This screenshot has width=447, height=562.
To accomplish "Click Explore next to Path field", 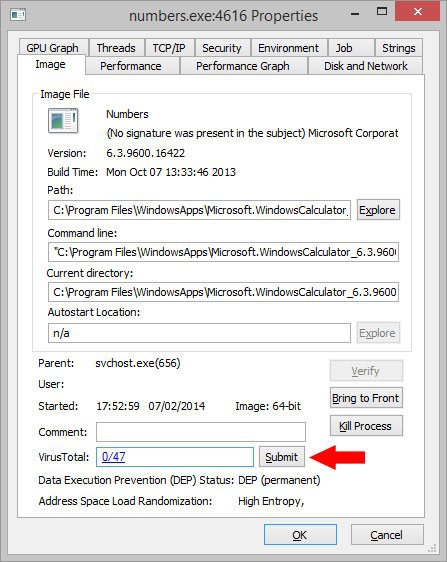I will click(378, 210).
